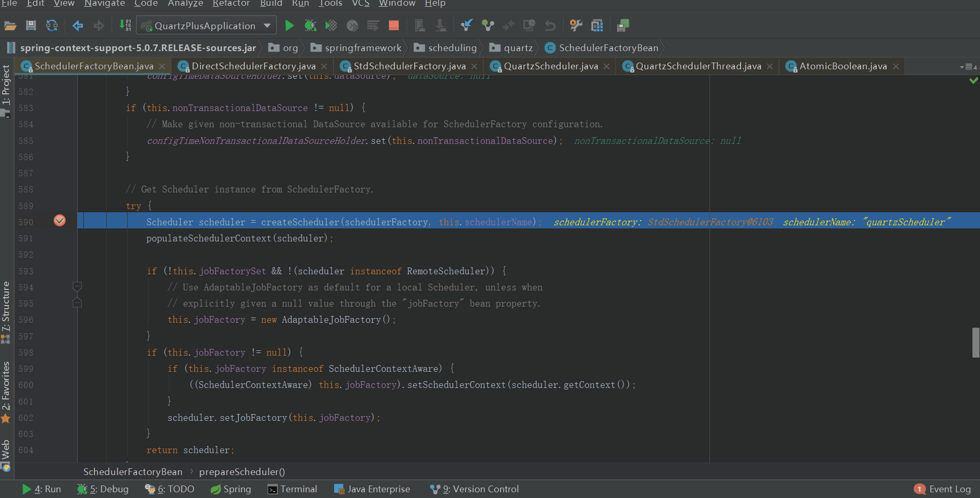
Task: Click the quartz breadcrumb folder
Action: pos(511,48)
